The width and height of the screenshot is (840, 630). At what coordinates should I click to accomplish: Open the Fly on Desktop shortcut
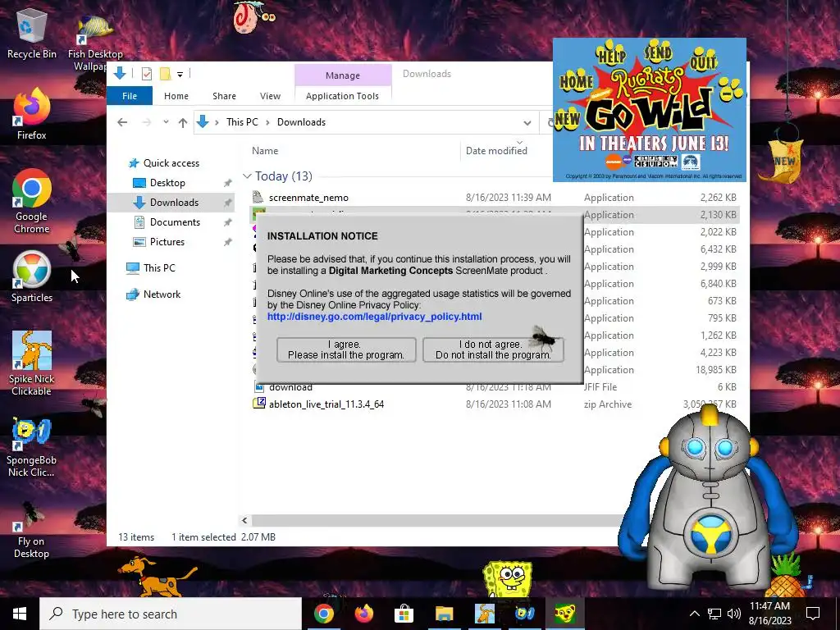[32, 531]
